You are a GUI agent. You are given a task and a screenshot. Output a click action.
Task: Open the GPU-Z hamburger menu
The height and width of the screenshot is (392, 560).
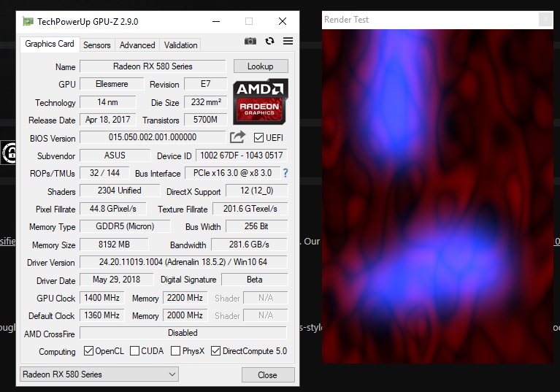point(288,41)
